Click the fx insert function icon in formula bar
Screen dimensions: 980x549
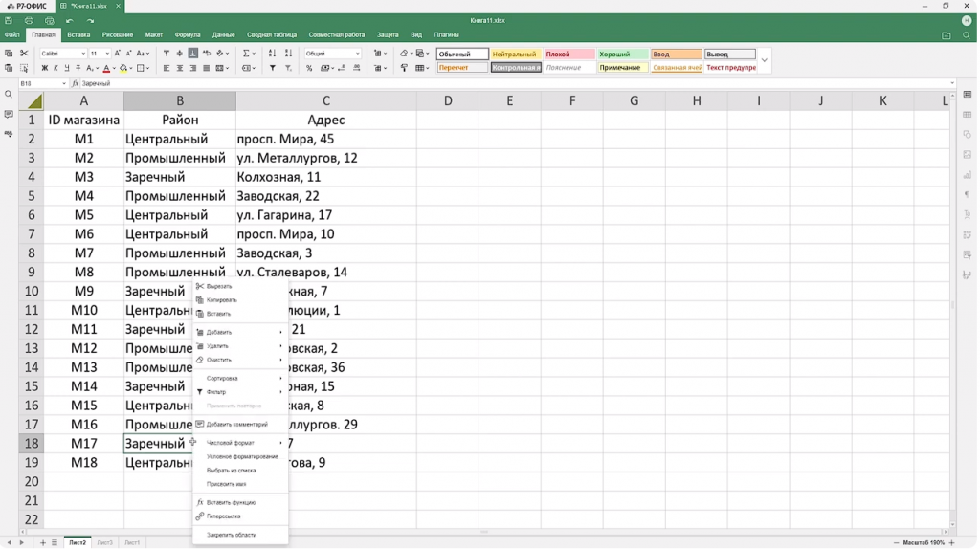(x=75, y=84)
